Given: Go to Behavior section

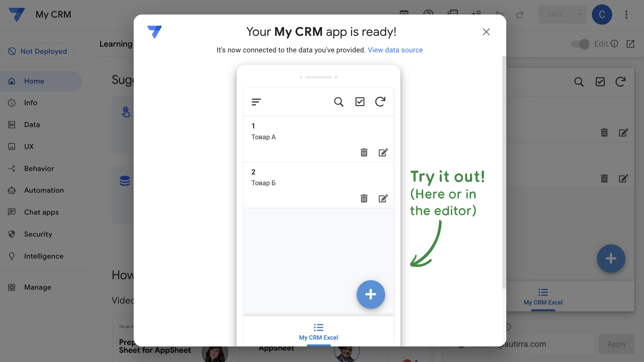Looking at the screenshot, I should pyautogui.click(x=41, y=169).
